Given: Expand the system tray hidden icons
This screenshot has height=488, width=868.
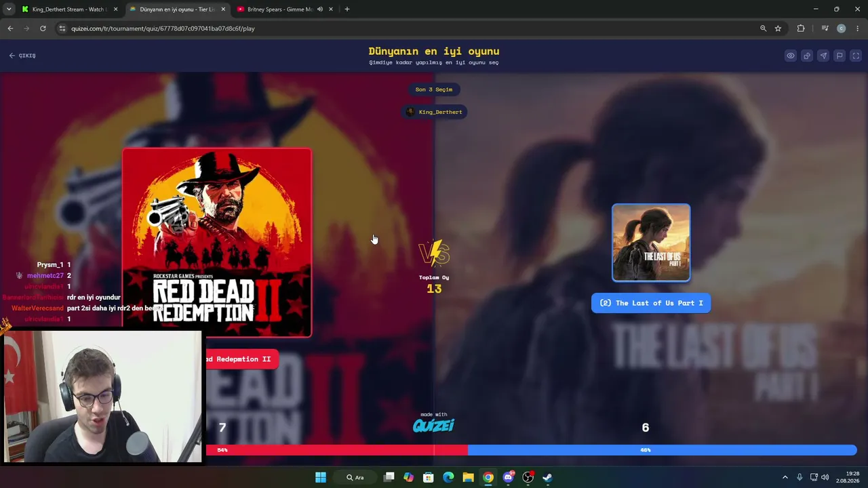Looking at the screenshot, I should 785,477.
